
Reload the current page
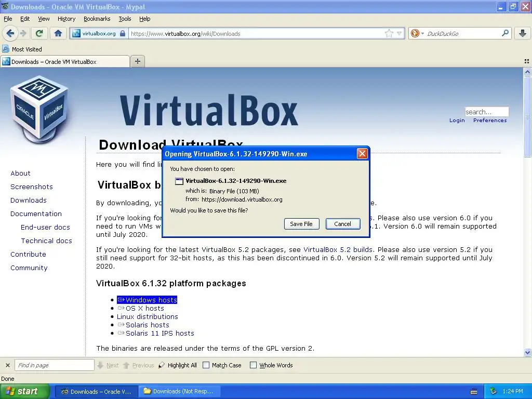(39, 33)
